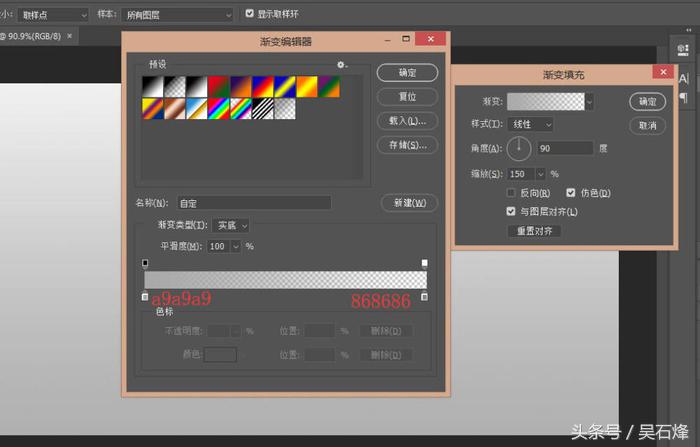Click the gradient preview in 渐变填充 dialog
700x447 pixels.
point(546,102)
